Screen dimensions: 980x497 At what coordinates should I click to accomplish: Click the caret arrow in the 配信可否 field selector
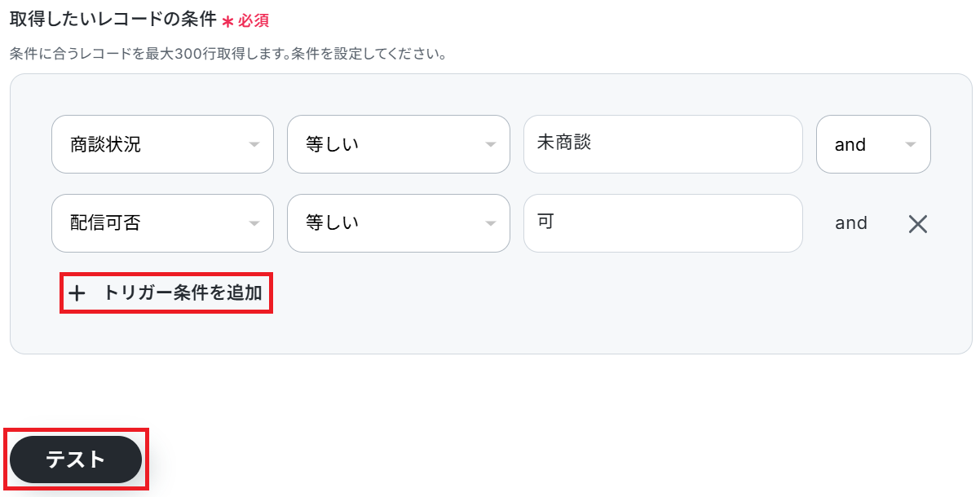[x=254, y=223]
